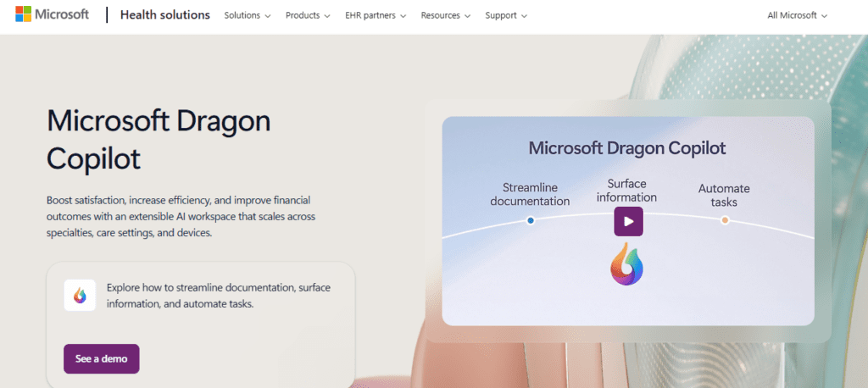
Task: Click the See a demo button
Action: coord(102,358)
